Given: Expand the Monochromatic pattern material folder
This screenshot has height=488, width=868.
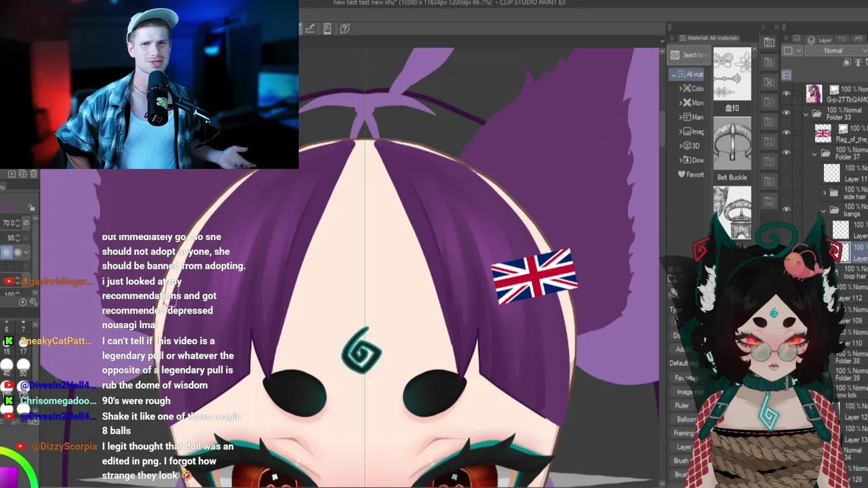Looking at the screenshot, I should click(681, 103).
